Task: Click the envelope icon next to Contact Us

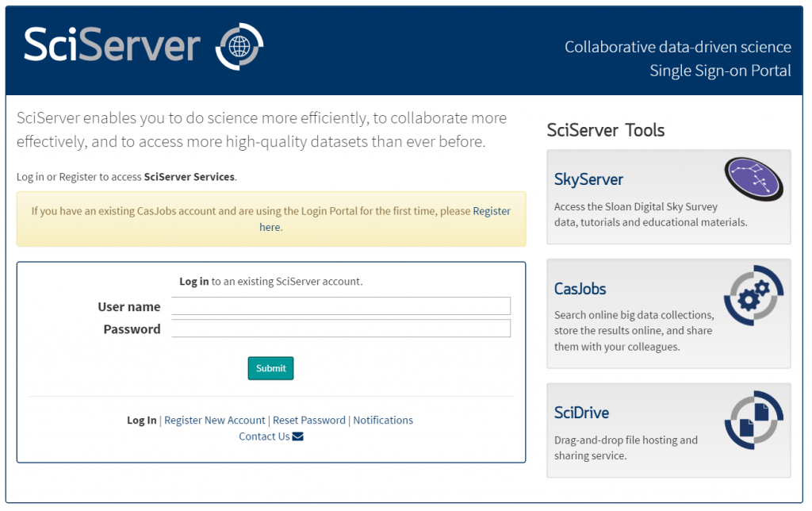Action: [x=297, y=436]
